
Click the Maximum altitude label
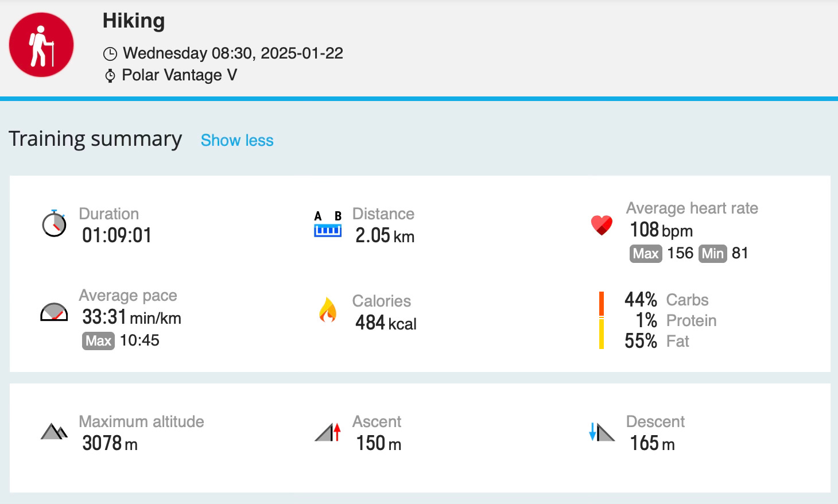[x=141, y=421]
